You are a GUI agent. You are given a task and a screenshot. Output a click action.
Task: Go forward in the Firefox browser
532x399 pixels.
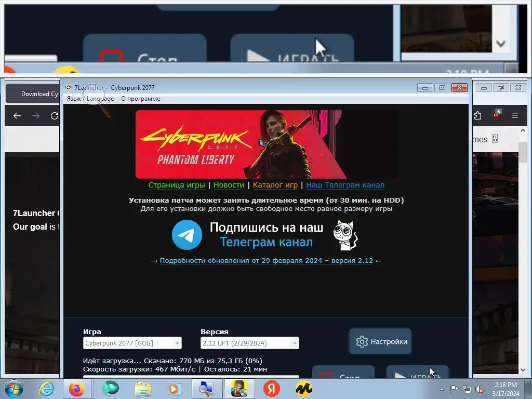point(36,116)
